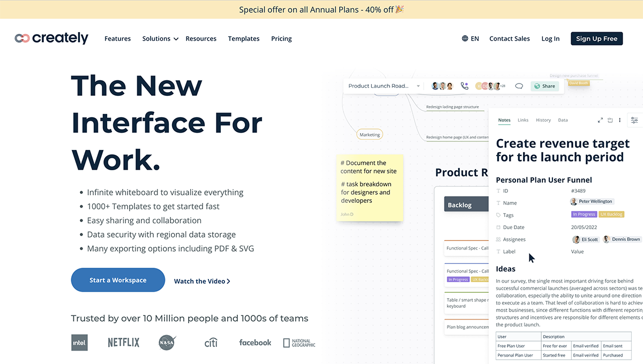The width and height of the screenshot is (643, 364).
Task: Click the globe icon in the top navigation
Action: (463, 39)
